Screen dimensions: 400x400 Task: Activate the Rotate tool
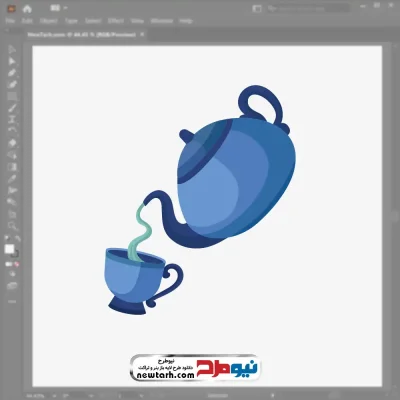coord(12,131)
